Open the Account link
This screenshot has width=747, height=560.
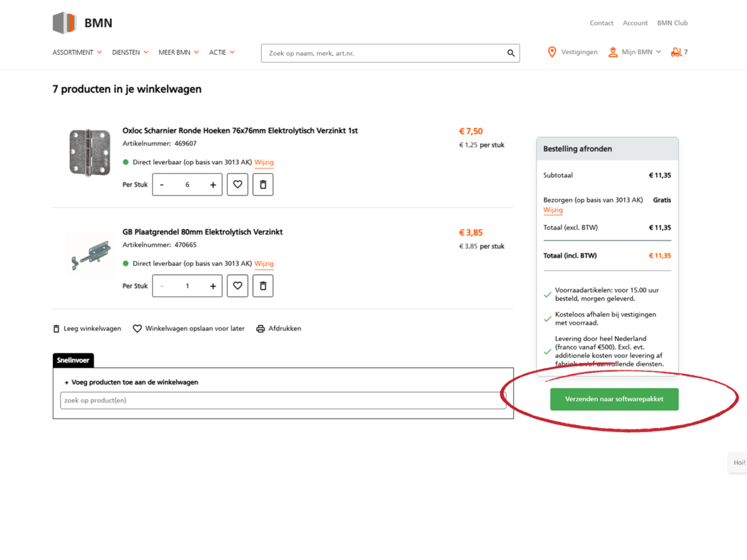coord(635,23)
